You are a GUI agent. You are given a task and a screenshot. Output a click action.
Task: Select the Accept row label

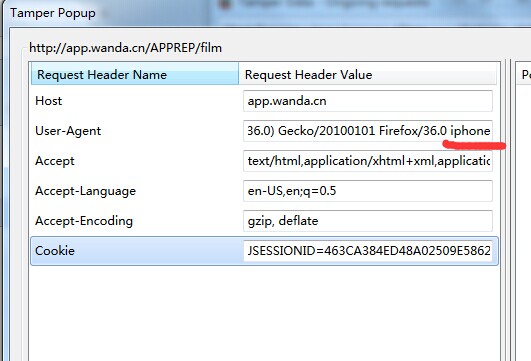(x=55, y=161)
